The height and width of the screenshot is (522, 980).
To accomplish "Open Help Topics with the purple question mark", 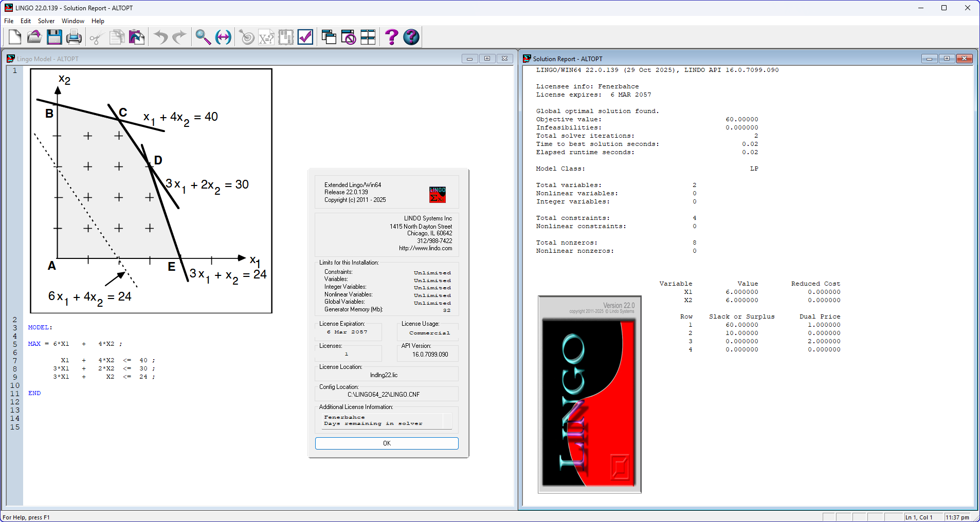I will click(x=391, y=37).
